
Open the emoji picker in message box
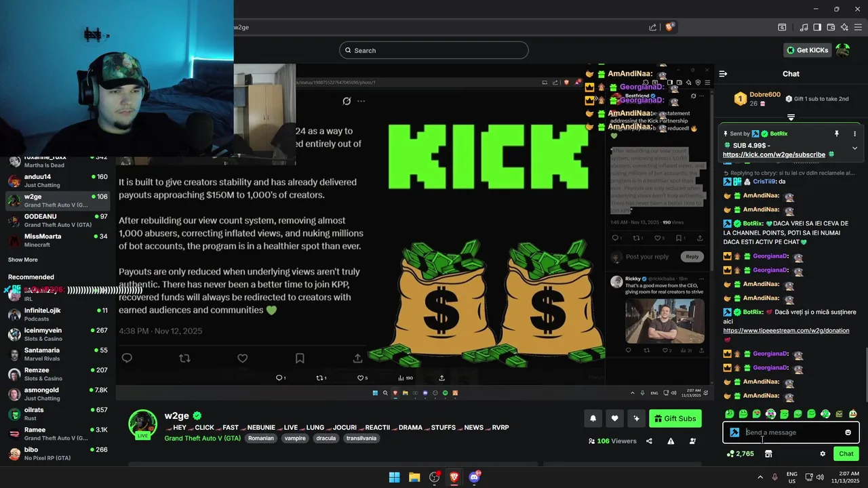click(848, 432)
